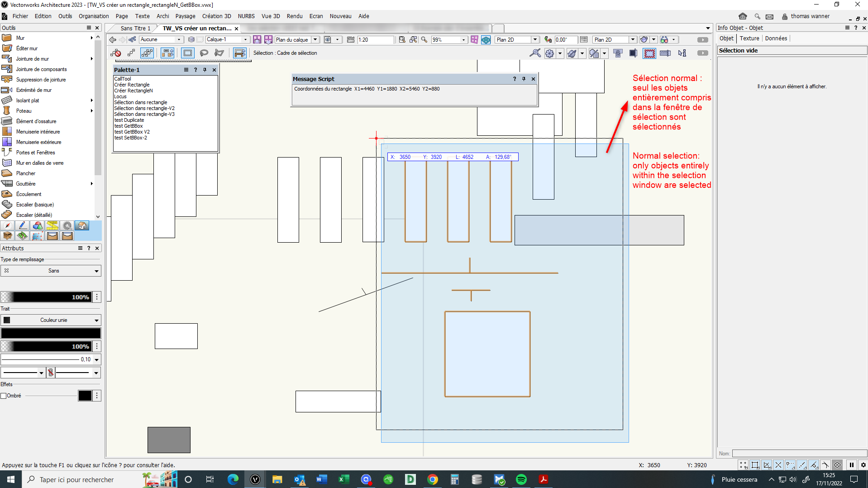Toggle disabled interactive scaling mode

click(115, 53)
